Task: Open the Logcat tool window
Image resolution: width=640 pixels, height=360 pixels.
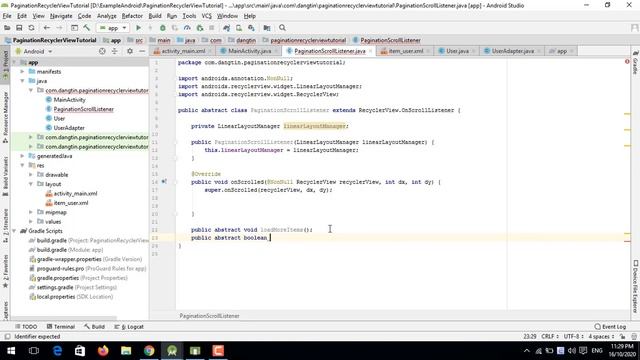Action: tap(129, 327)
